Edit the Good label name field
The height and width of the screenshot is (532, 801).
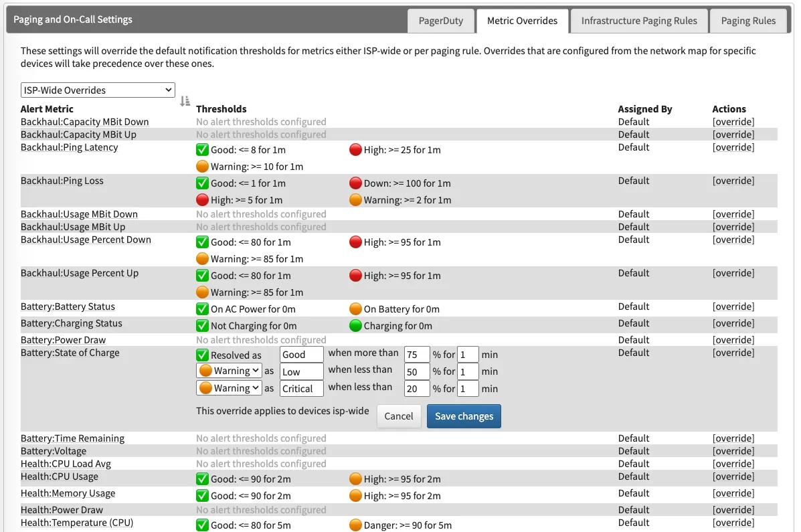301,354
